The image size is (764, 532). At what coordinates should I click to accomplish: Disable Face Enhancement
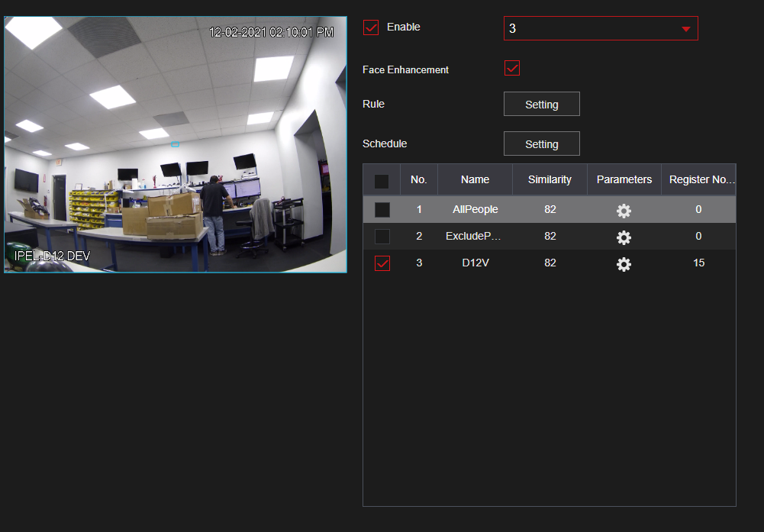[x=511, y=68]
